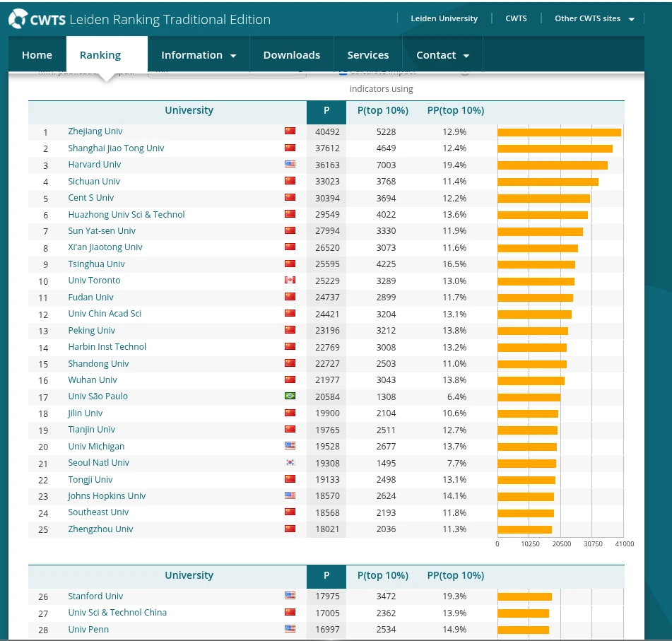Click the CWTS logo icon
The width and height of the screenshot is (672, 641).
[18, 19]
